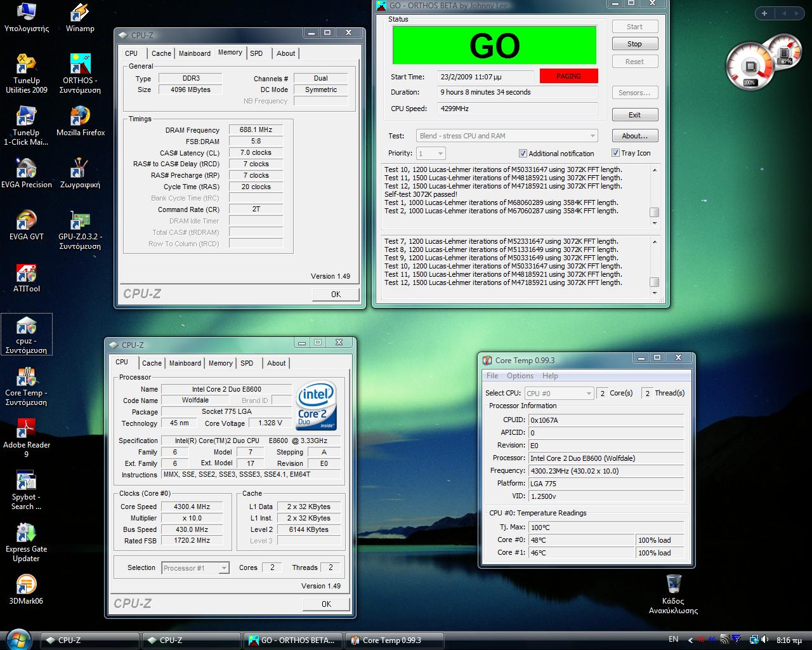
Task: Click the DRAM Frequency value 688.1 MHz
Action: [x=256, y=129]
